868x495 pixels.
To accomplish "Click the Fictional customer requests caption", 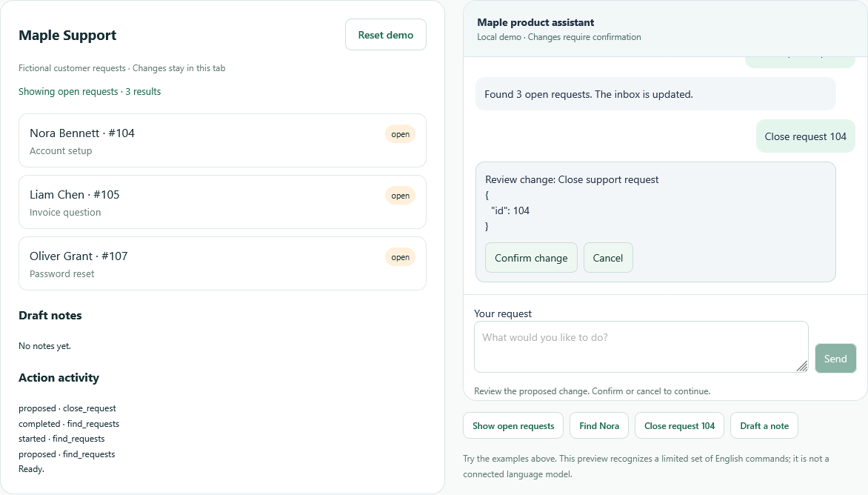I will click(121, 68).
